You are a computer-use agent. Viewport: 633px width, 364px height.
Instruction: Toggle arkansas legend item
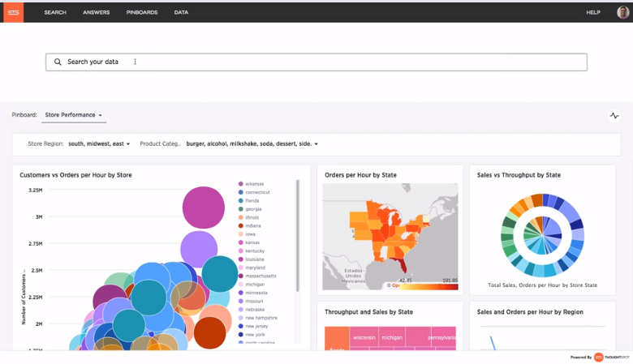pos(251,184)
